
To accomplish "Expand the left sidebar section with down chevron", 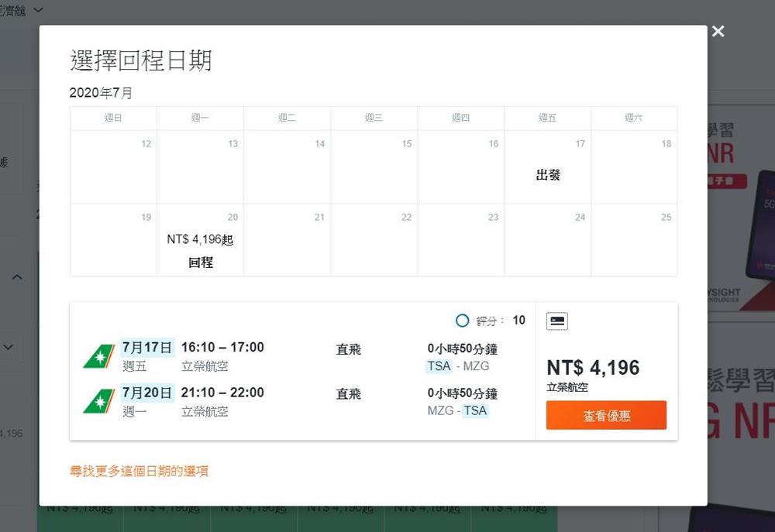I will click(9, 347).
